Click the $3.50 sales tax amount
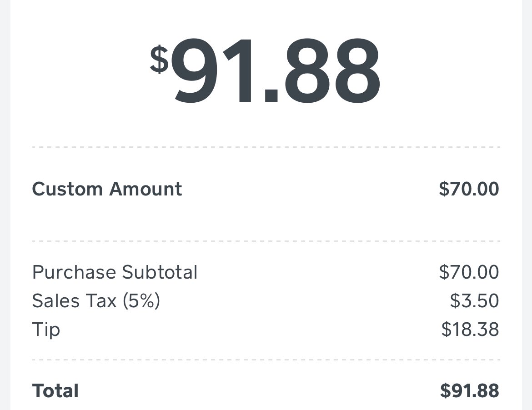 474,300
